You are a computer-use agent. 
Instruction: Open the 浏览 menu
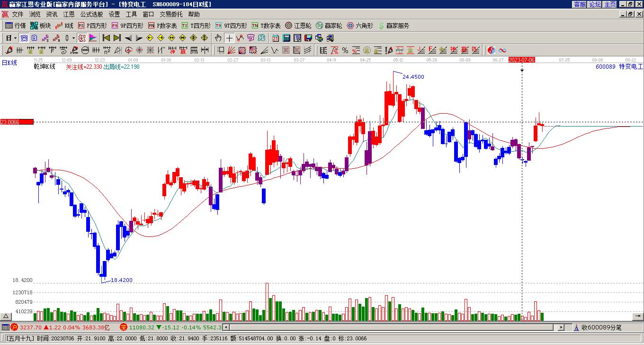(35, 15)
